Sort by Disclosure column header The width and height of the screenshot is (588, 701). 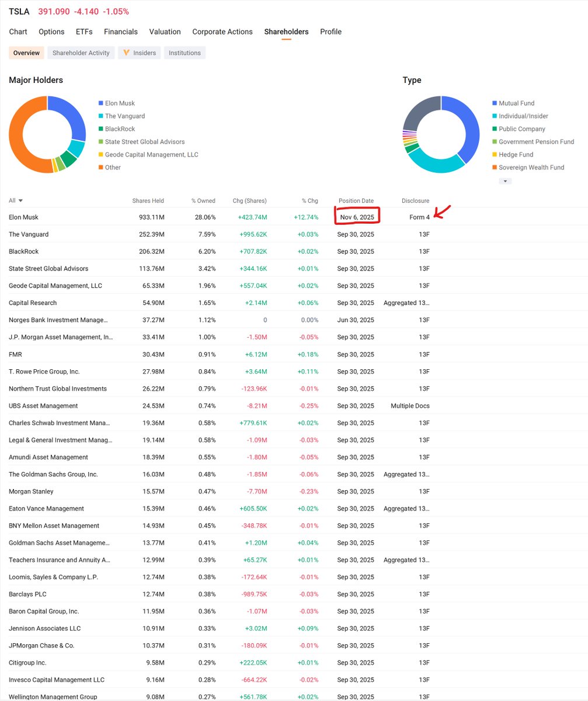pos(416,201)
